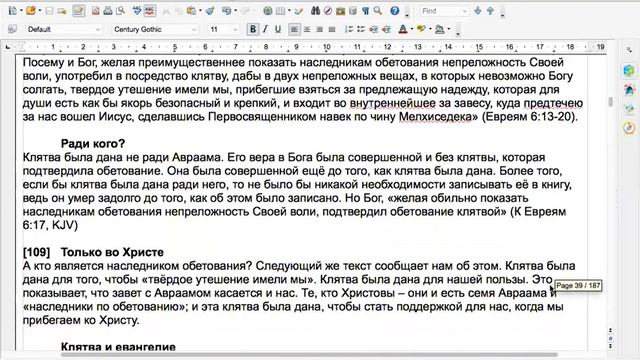Open the font size 11 dropdown

click(235, 29)
